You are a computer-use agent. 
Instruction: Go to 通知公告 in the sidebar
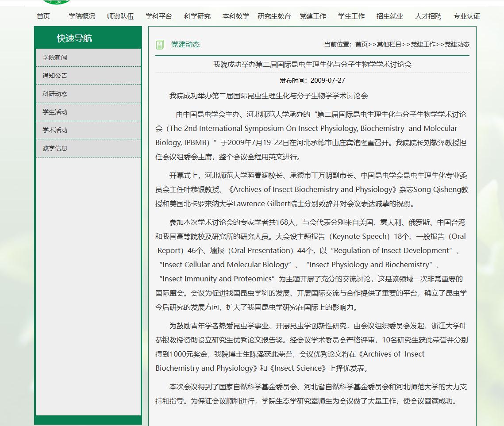(x=55, y=76)
